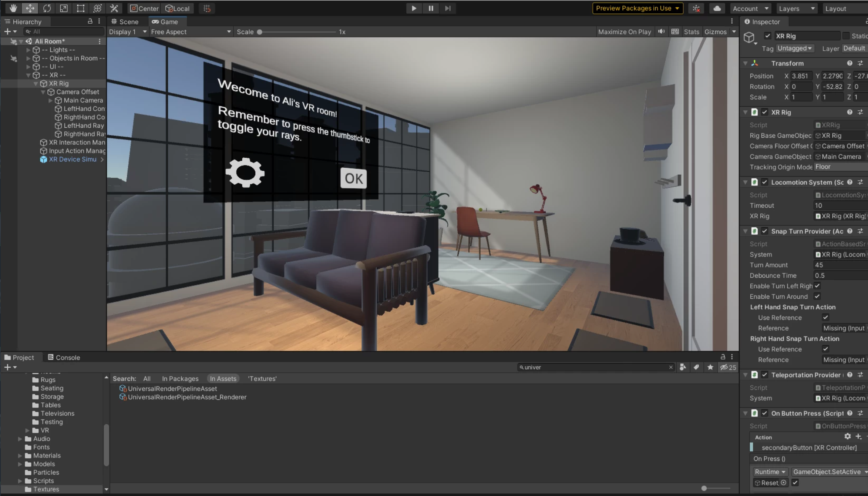Click the cloud services icon
The height and width of the screenshot is (496, 868).
[717, 8]
